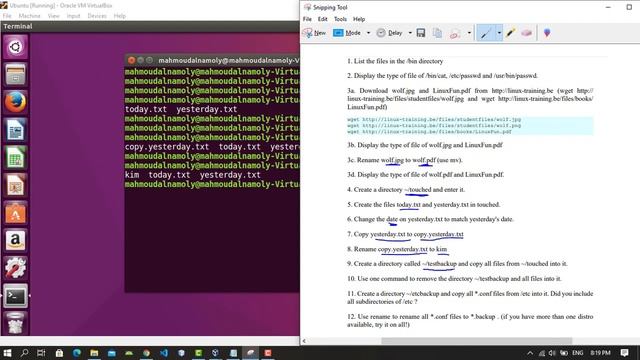Click the '1. List the files in the /bin directory' line

click(x=395, y=61)
